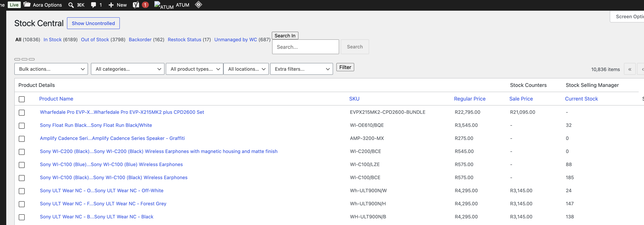Click SKU WI-OE610/BQE cell

[367, 125]
